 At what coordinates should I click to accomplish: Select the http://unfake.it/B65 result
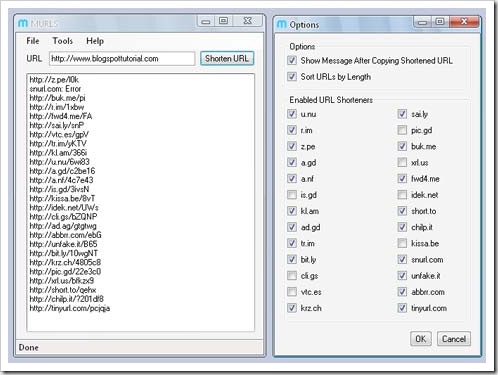[x=63, y=244]
